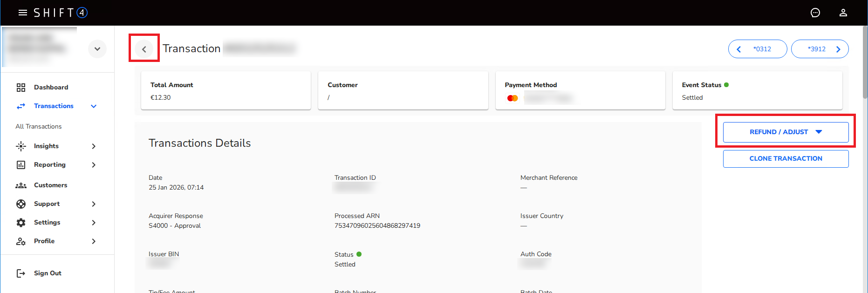Open Settings menu item

(47, 223)
